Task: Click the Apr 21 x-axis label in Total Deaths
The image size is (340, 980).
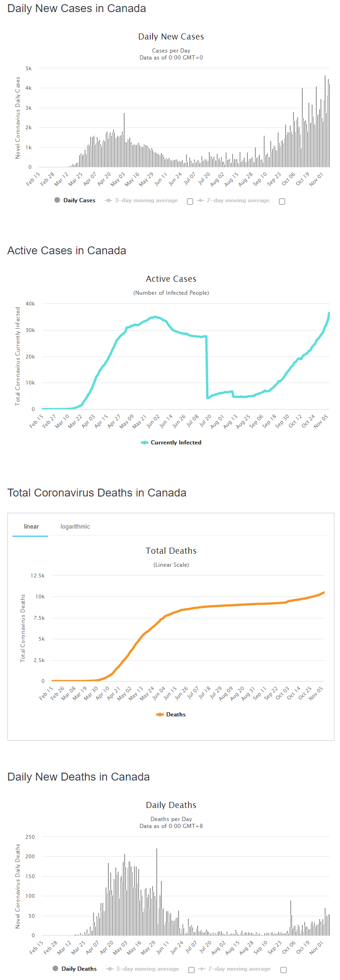Action: 114,693
